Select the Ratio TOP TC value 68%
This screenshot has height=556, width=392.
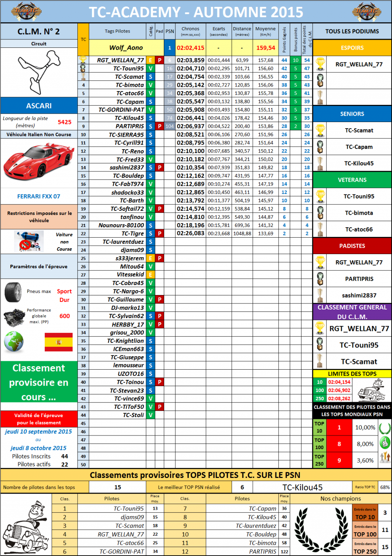[x=385, y=487]
